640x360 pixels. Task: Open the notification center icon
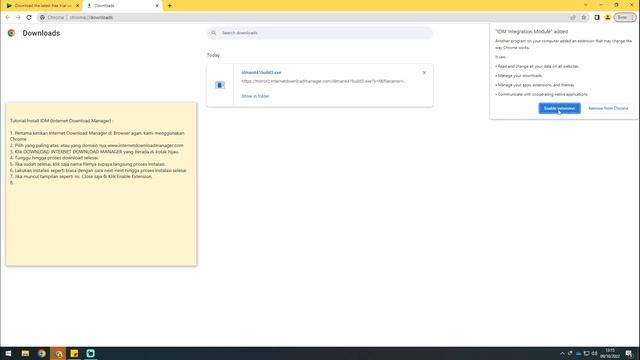click(629, 353)
